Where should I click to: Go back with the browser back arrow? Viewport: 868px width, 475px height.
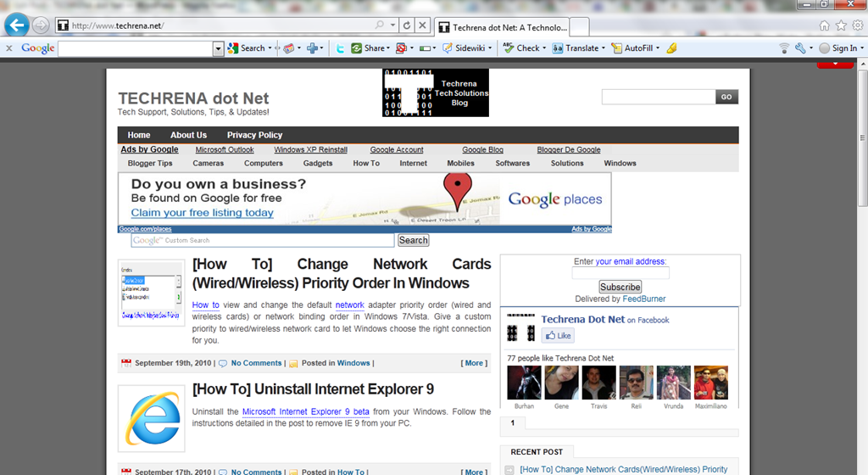pyautogui.click(x=17, y=25)
